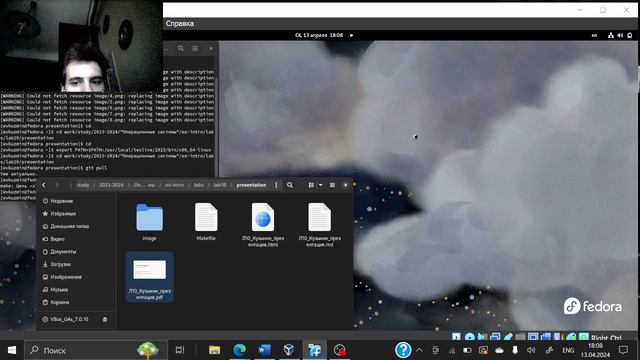Open the OneDrive cloud tray icon
The width and height of the screenshot is (640, 360).
499,350
